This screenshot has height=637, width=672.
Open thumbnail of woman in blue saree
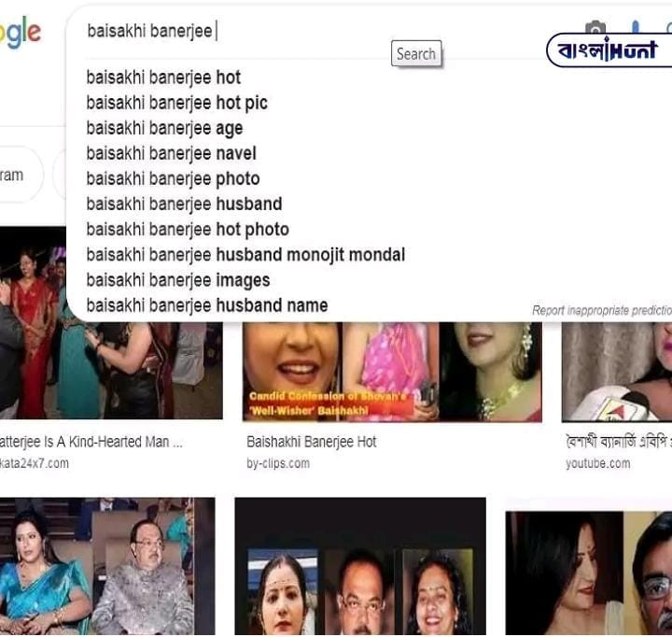point(107,566)
